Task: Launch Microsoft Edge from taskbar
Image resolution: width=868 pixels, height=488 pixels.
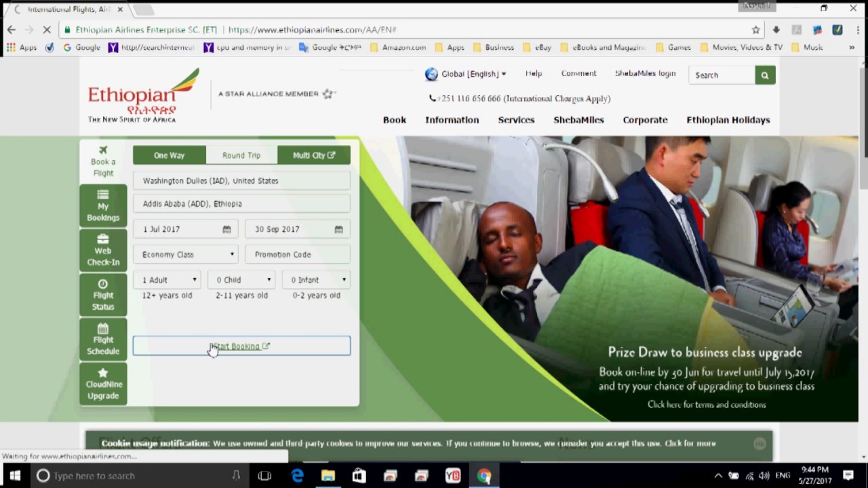Action: pyautogui.click(x=297, y=476)
